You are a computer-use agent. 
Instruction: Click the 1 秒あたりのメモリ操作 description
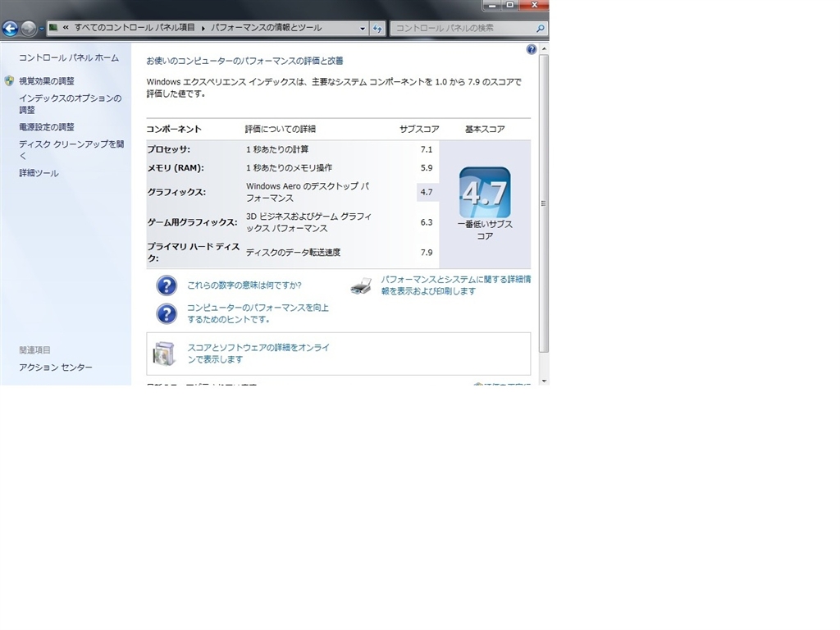pos(289,167)
